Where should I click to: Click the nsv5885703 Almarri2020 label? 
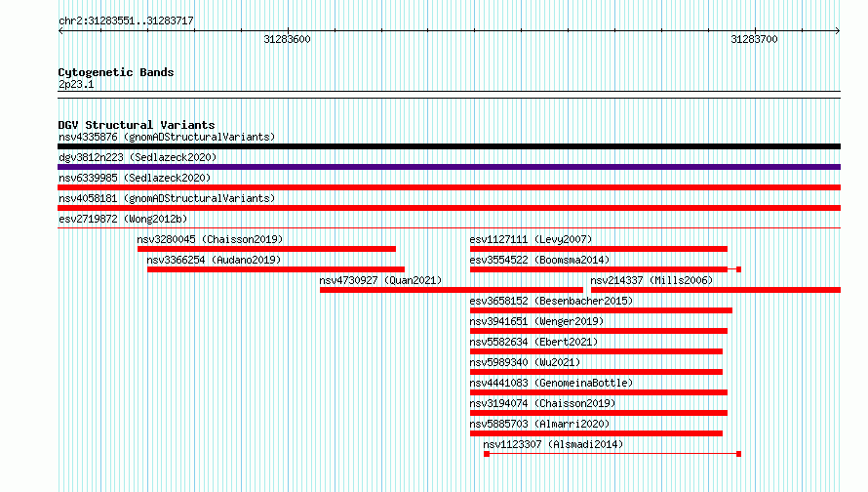pos(539,424)
